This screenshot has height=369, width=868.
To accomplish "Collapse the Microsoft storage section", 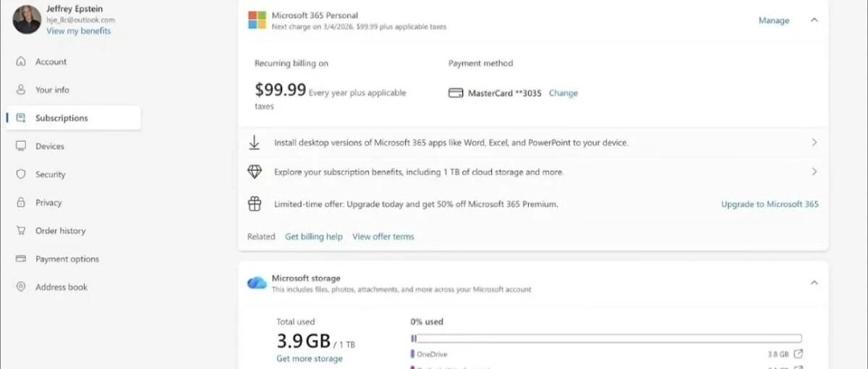I will pyautogui.click(x=814, y=282).
